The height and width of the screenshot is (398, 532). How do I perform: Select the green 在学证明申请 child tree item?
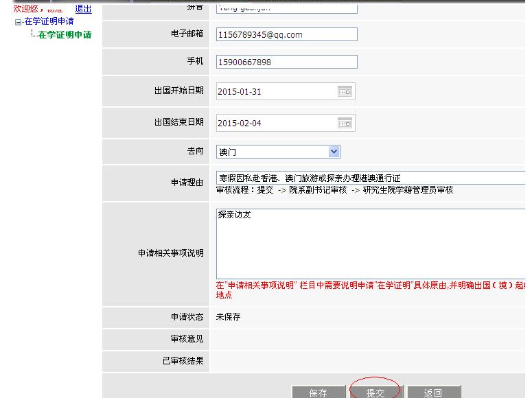click(x=65, y=35)
